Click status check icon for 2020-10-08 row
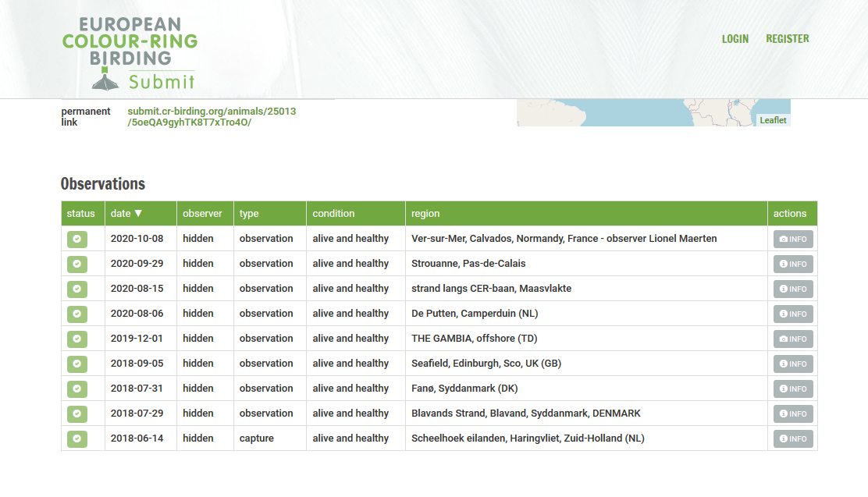 pyautogui.click(x=76, y=239)
